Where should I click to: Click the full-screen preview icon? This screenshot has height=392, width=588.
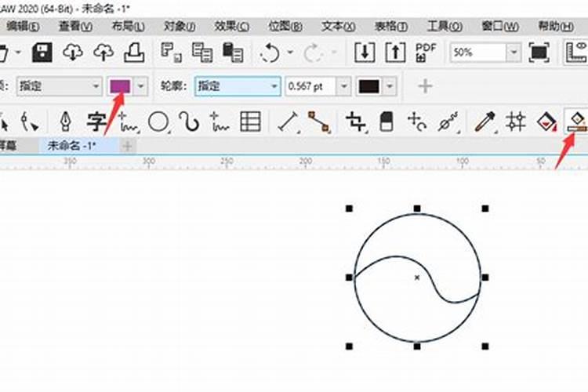pyautogui.click(x=539, y=53)
